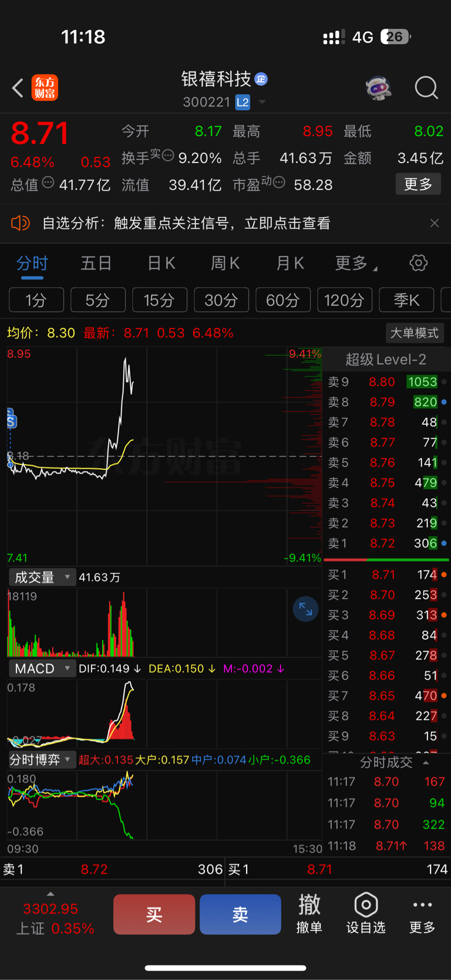Switch to the 周K tab
This screenshot has width=451, height=980.
225,263
